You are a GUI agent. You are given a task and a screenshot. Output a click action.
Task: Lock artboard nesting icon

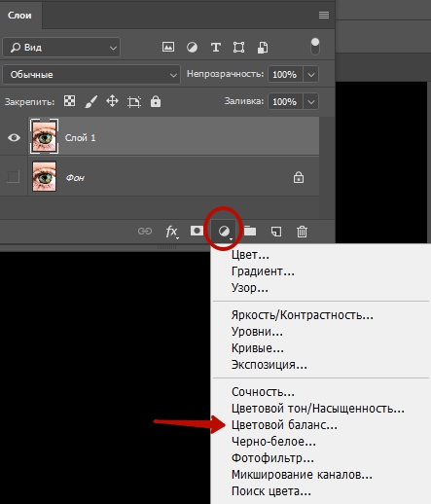coord(134,102)
